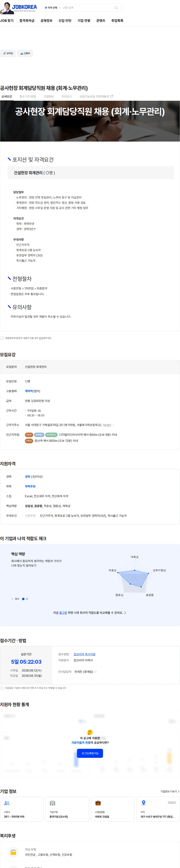Click the 6호선 badge for 디지털미디어시티역
180x868 pixels.
(29, 435)
